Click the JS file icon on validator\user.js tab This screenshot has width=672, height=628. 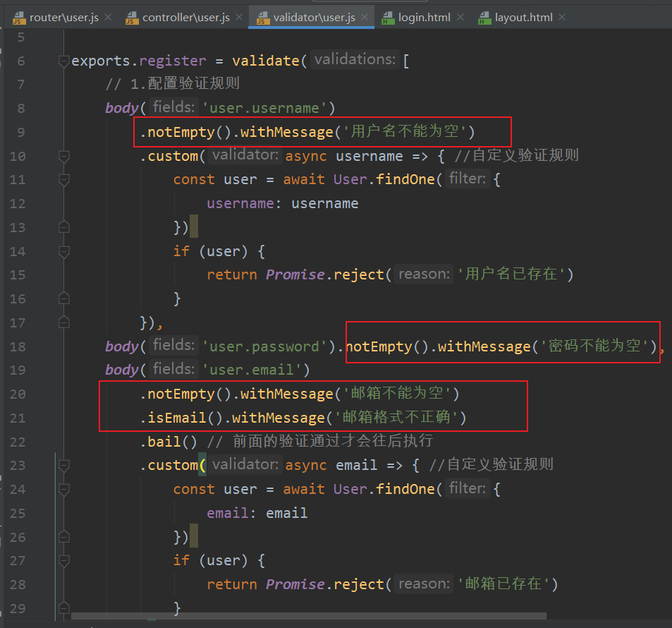point(263,18)
